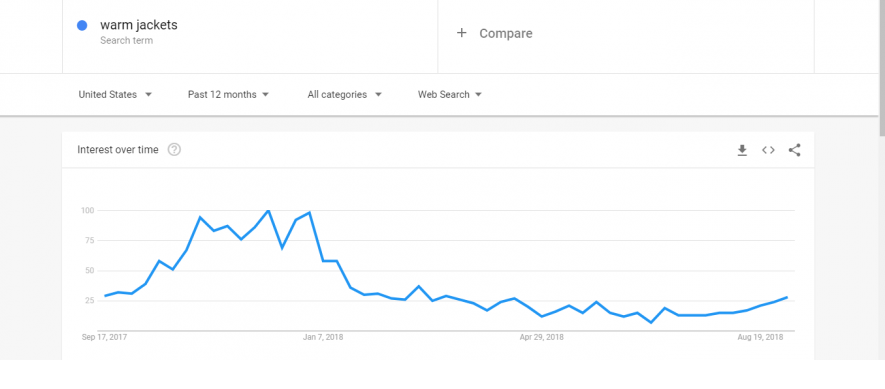
Task: Click the Search term label
Action: (x=126, y=41)
